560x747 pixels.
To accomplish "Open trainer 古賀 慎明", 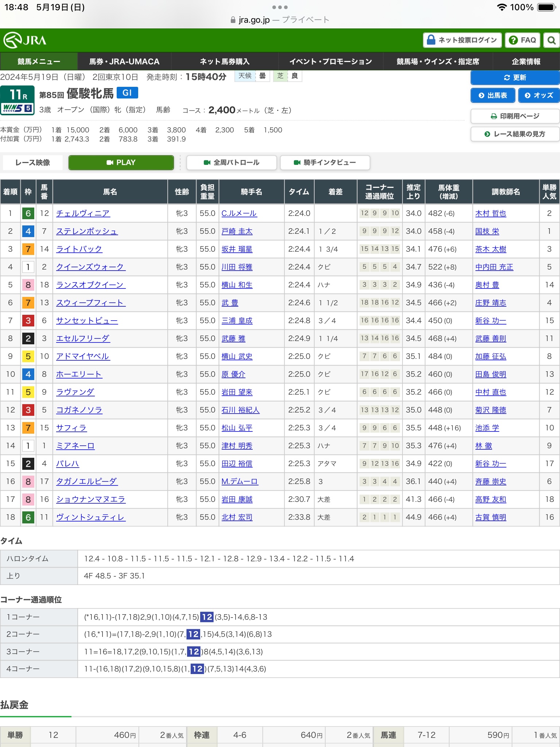I will pos(491,517).
